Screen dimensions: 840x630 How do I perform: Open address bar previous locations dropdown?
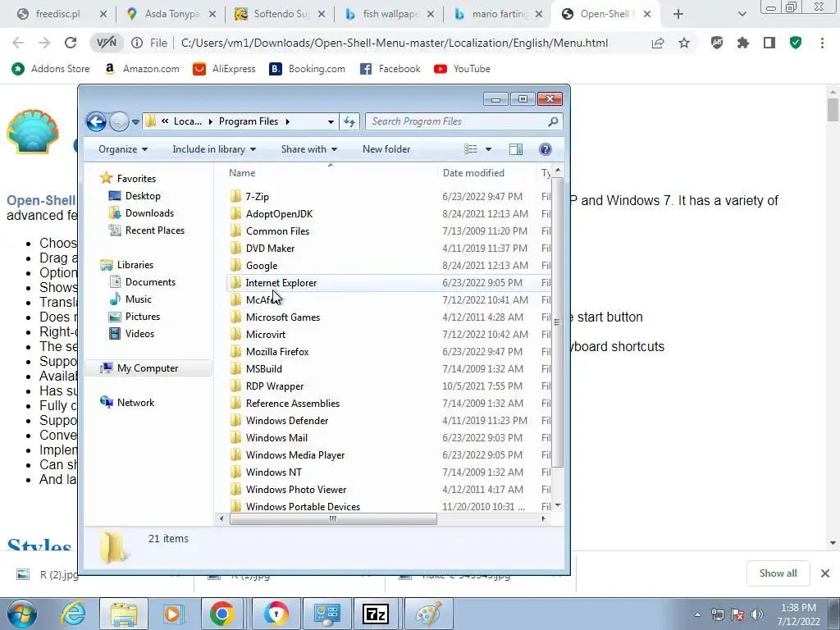pos(331,121)
